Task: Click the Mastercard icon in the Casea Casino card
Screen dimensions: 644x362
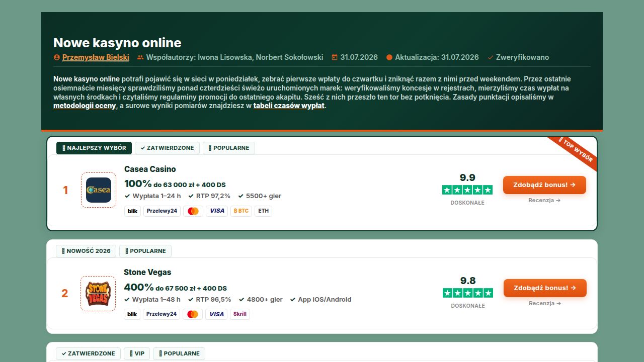Action: [x=193, y=211]
